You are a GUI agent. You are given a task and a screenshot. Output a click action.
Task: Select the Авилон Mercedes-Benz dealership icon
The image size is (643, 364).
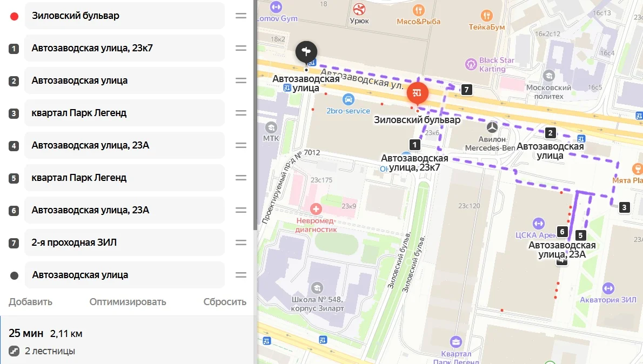pos(492,127)
